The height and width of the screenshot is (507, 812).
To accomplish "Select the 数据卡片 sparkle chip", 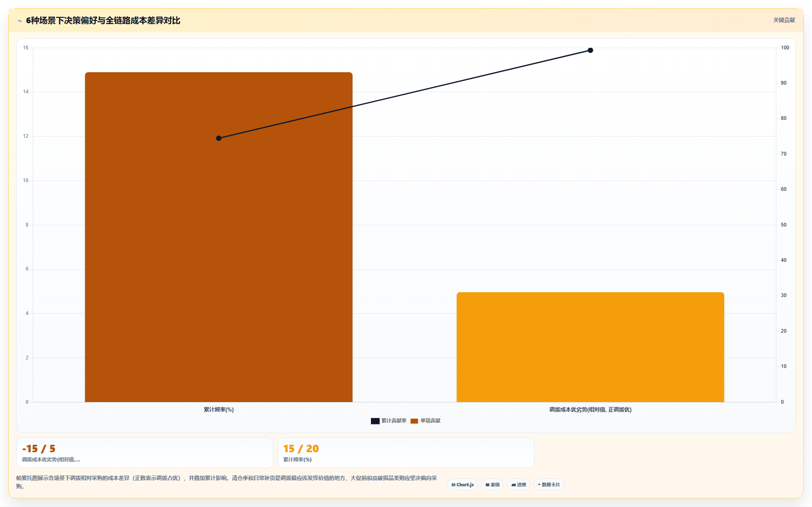I will 549,485.
